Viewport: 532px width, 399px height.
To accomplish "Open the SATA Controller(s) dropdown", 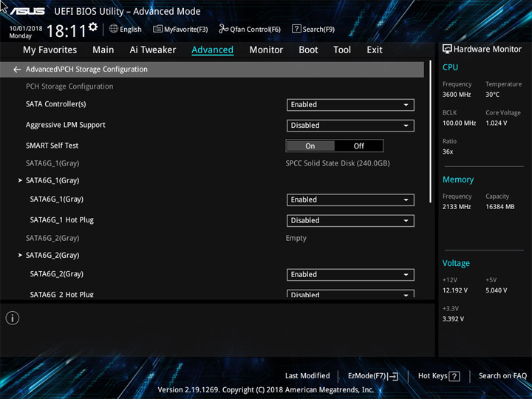I will pyautogui.click(x=350, y=105).
